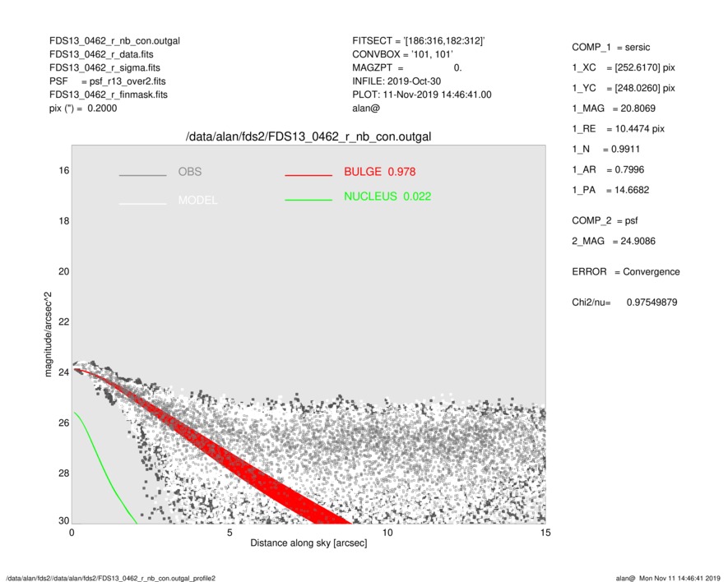The height and width of the screenshot is (582, 728).
Task: Click the footer file path ending in outgal_profile2
Action: point(110,578)
